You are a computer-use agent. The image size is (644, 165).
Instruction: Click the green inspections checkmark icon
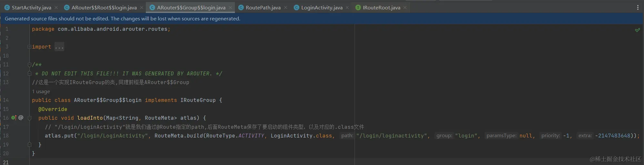click(x=637, y=30)
